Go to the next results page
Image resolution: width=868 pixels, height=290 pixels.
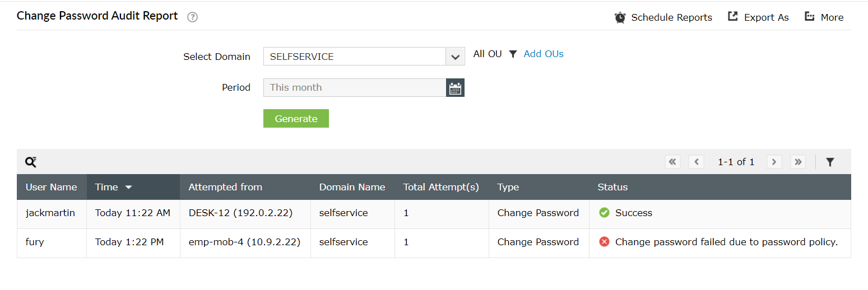coord(774,162)
